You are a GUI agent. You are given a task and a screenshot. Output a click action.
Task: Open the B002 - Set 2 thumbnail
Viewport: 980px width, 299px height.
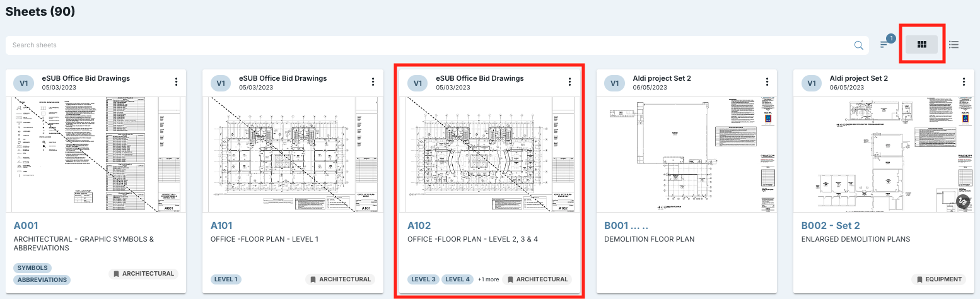point(884,155)
